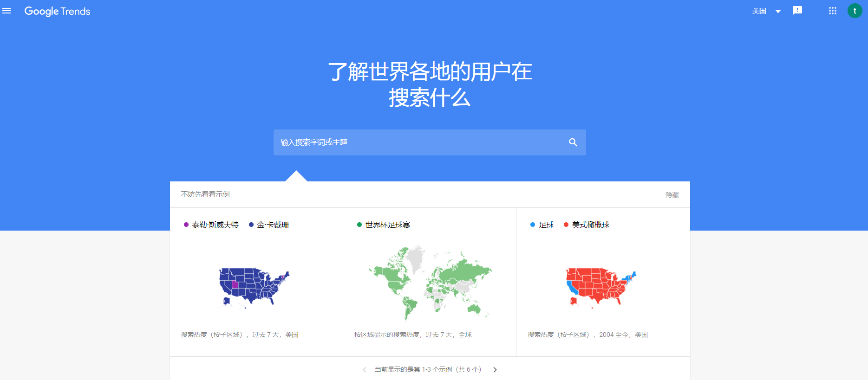Image resolution: width=868 pixels, height=380 pixels.
Task: Open the hamburger main menu
Action: coord(7,11)
